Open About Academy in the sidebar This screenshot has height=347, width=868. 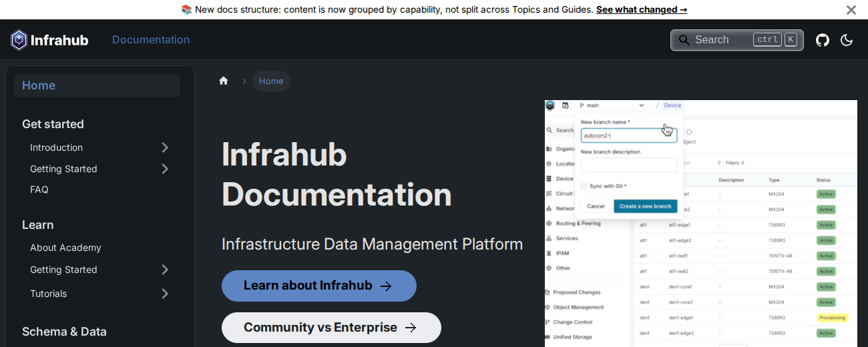(65, 248)
